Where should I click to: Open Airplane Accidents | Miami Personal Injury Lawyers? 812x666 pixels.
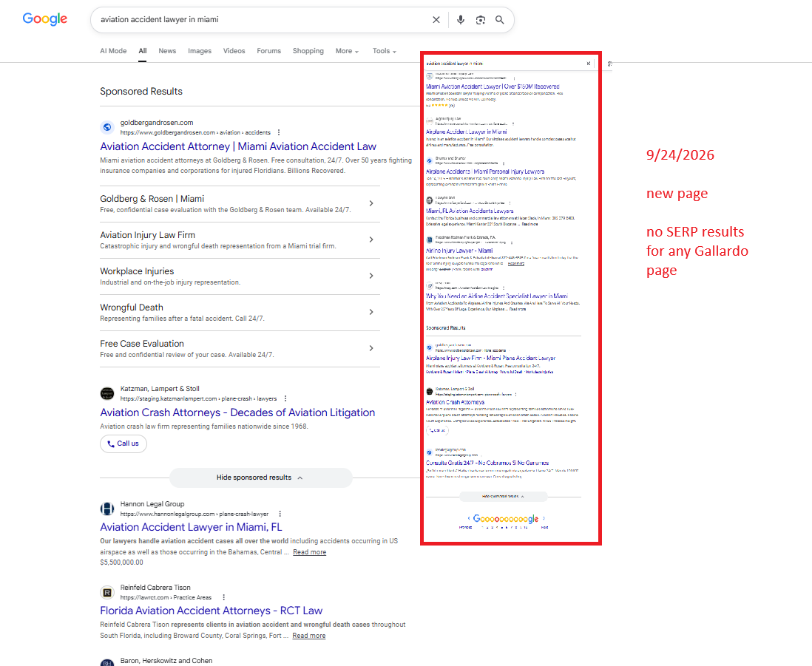(485, 171)
